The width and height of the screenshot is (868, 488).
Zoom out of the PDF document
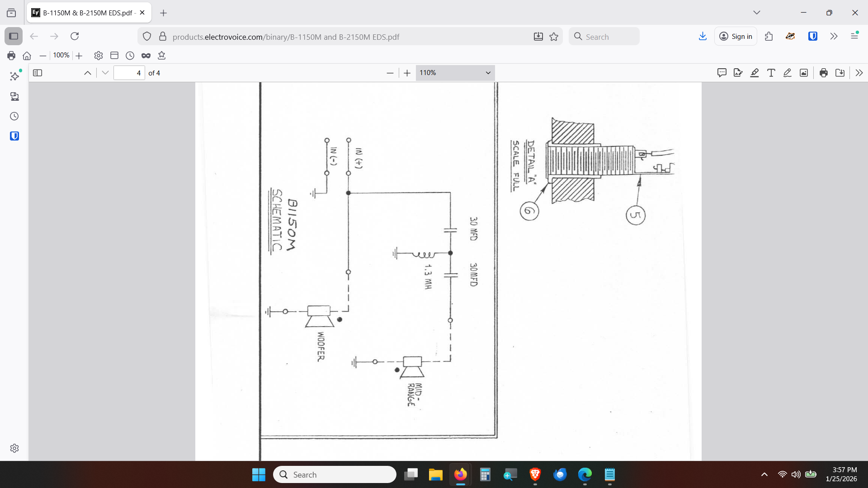click(x=390, y=73)
